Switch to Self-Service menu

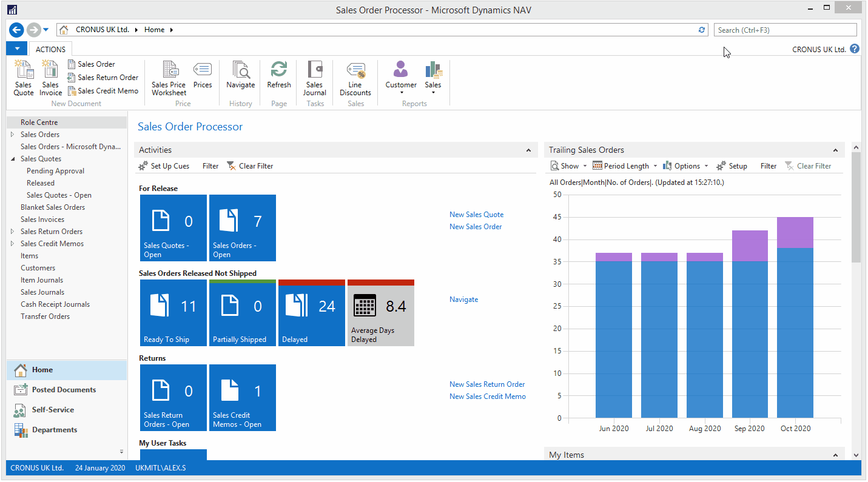pos(67,410)
